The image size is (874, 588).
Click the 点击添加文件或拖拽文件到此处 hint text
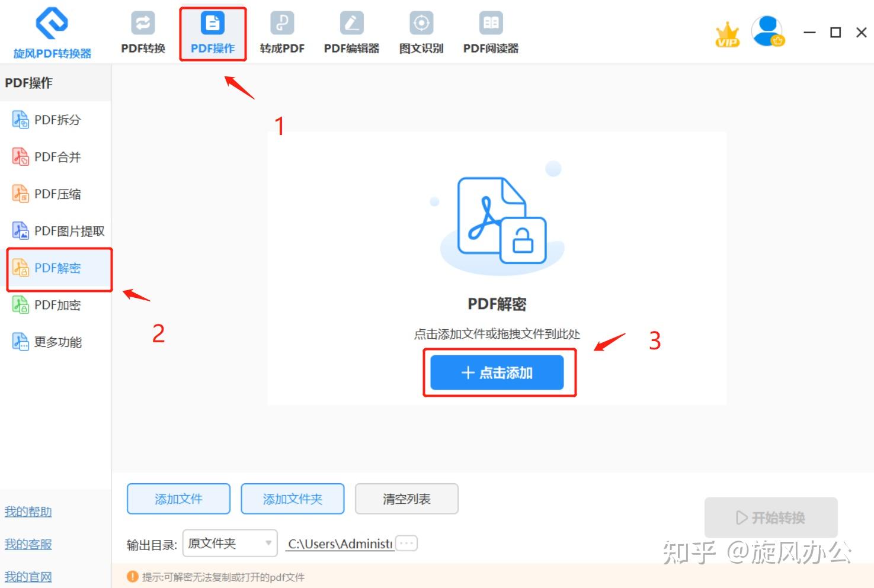(497, 334)
